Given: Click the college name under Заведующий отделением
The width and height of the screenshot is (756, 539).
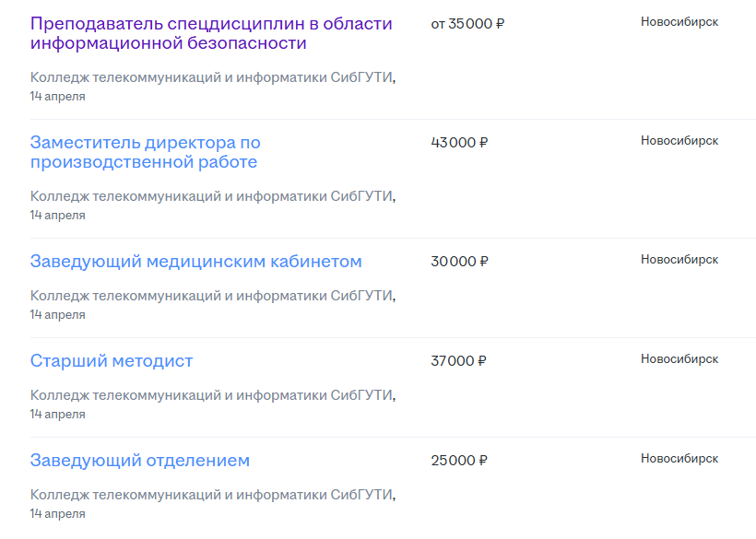Looking at the screenshot, I should tap(212, 495).
